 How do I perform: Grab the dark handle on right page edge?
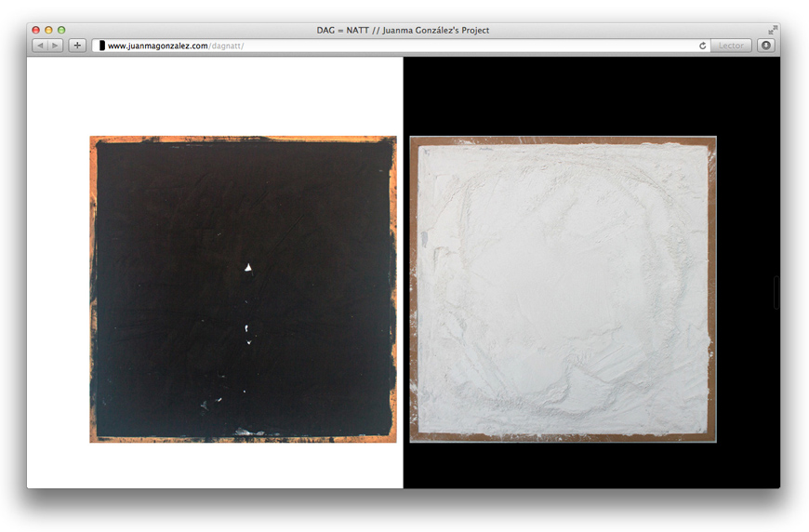pyautogui.click(x=776, y=292)
